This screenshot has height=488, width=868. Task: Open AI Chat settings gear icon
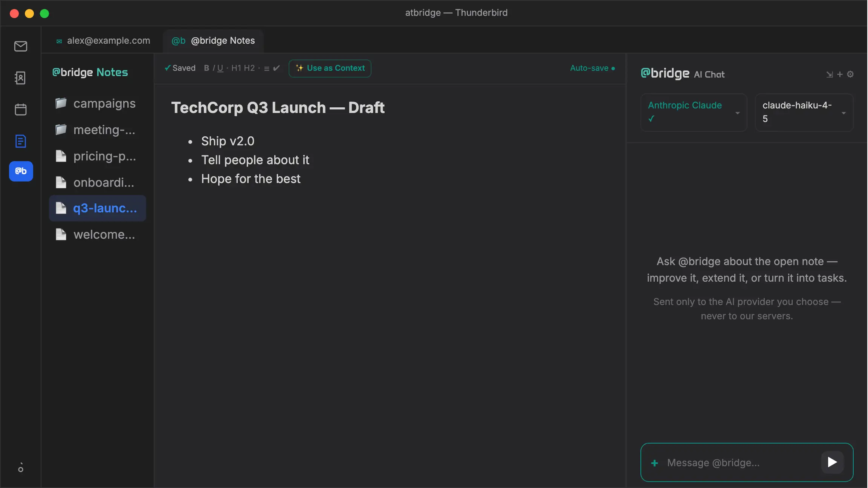pyautogui.click(x=850, y=74)
